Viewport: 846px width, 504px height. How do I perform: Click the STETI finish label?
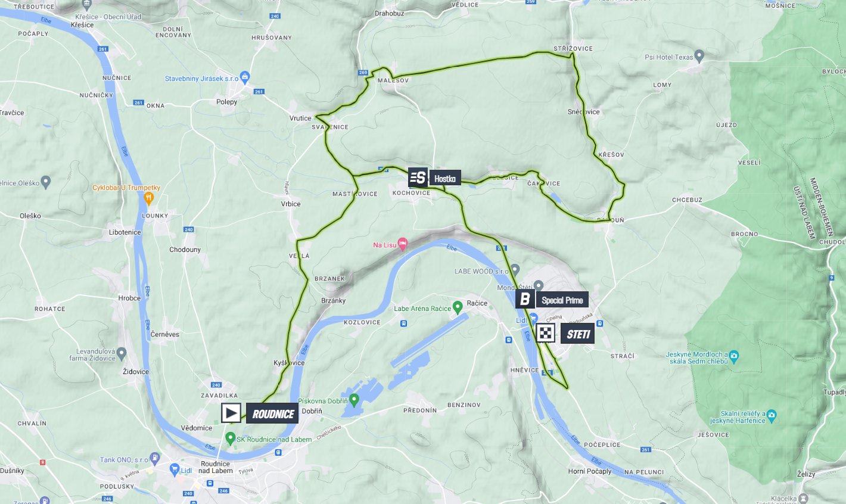pyautogui.click(x=577, y=334)
